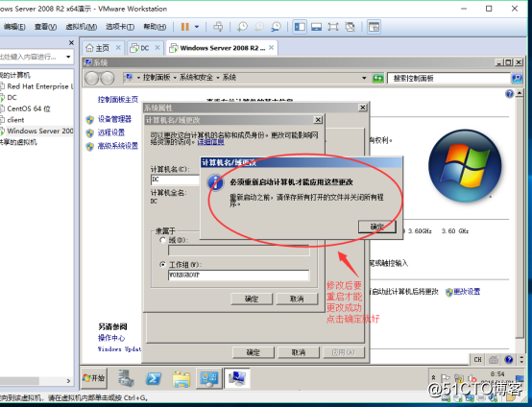Click the thumbnail bar view icon
532x407 pixels.
pos(374,27)
